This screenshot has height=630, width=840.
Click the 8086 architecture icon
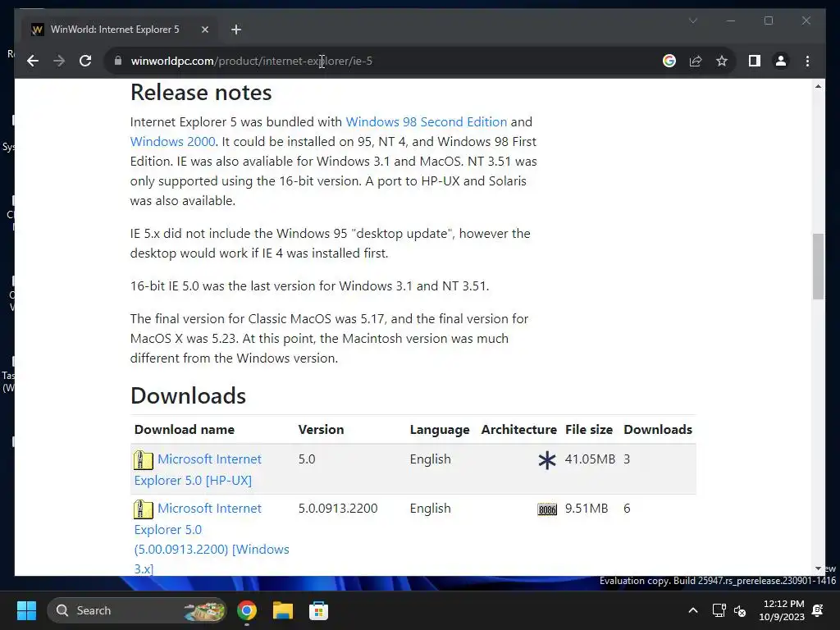click(547, 509)
